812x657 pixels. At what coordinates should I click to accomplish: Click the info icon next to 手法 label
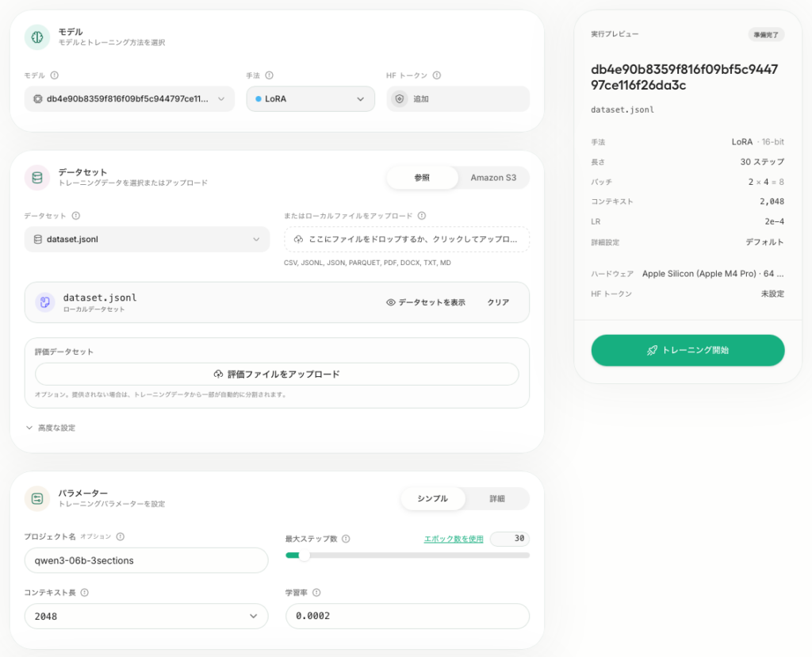(270, 75)
